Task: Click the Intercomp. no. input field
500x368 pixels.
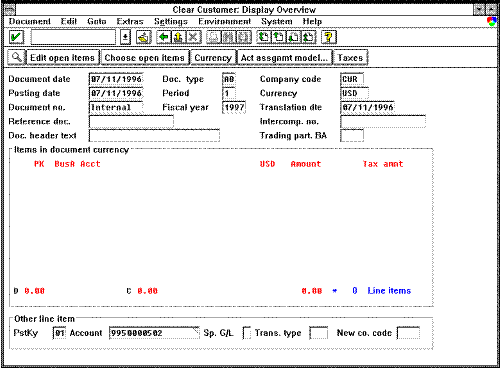Action: (383, 121)
